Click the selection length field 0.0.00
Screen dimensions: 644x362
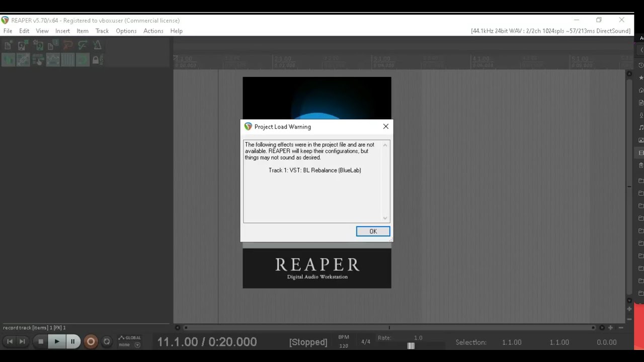[606, 342]
